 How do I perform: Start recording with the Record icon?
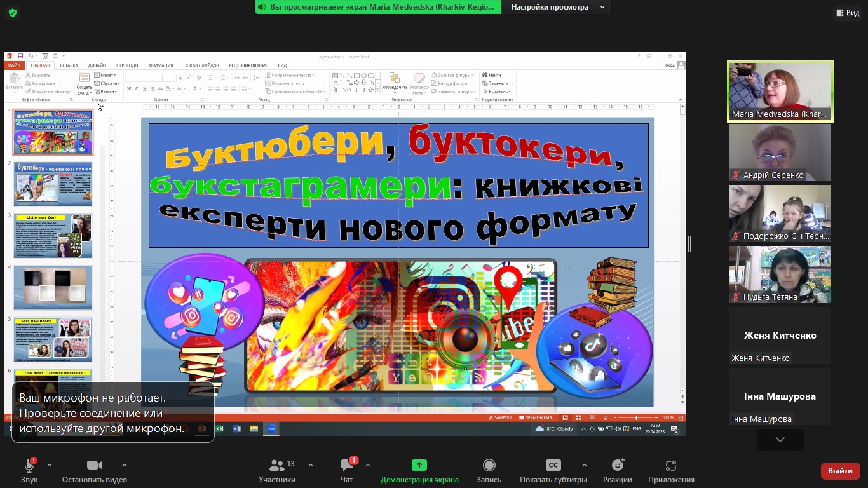(489, 465)
